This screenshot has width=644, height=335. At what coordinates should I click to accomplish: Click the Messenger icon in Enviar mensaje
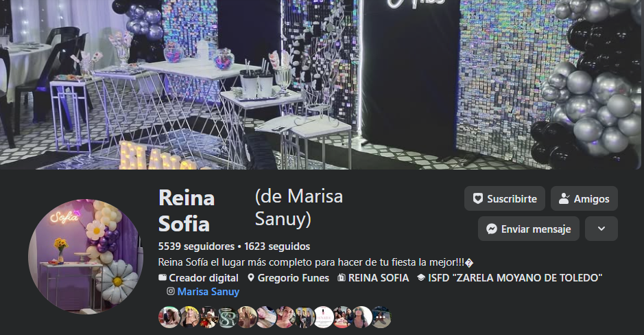[x=491, y=229]
